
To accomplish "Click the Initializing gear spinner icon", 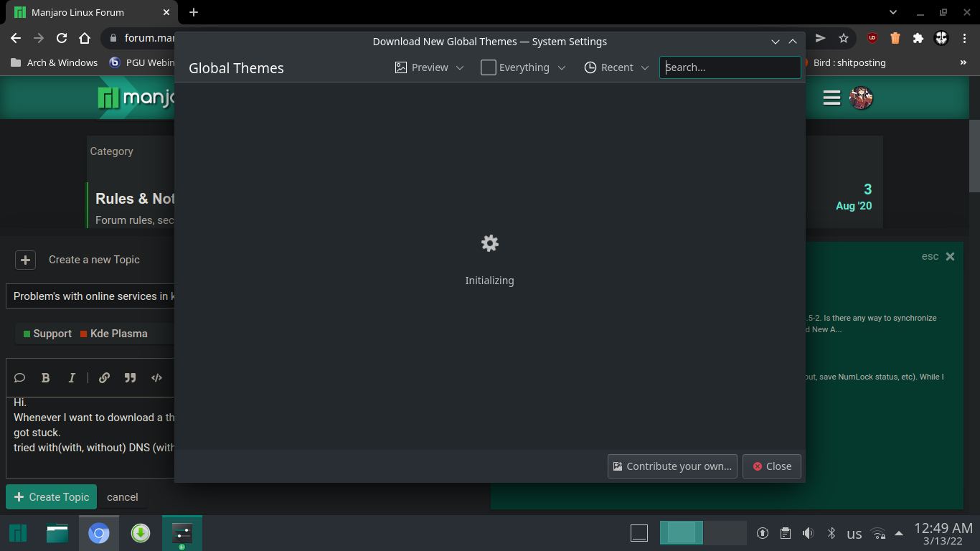I will pos(489,243).
